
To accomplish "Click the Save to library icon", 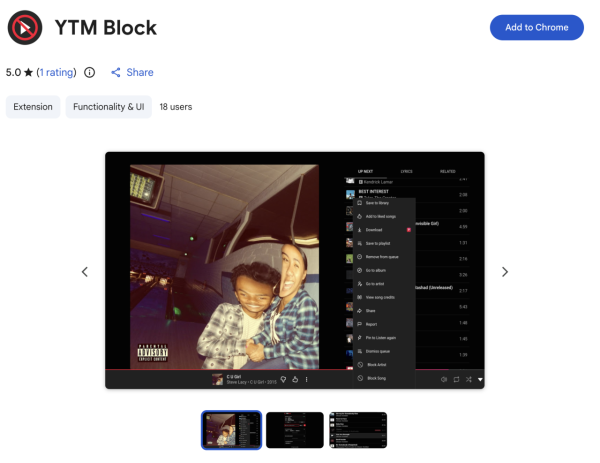I will [x=360, y=203].
